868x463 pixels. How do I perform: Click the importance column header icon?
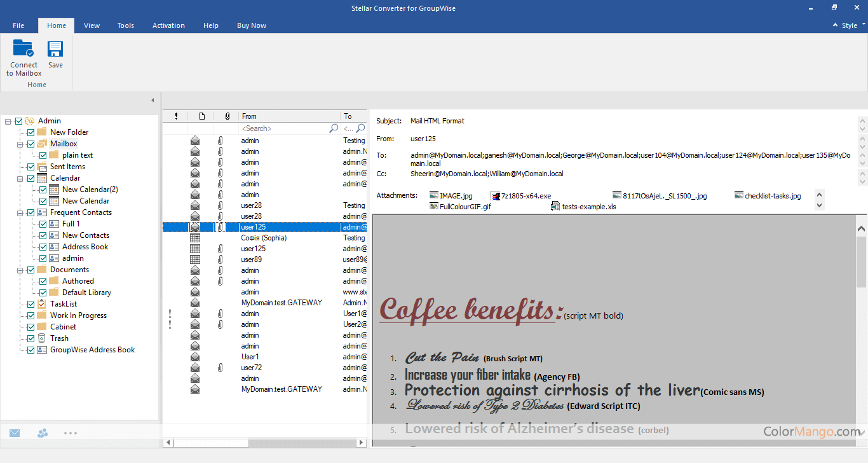click(176, 116)
